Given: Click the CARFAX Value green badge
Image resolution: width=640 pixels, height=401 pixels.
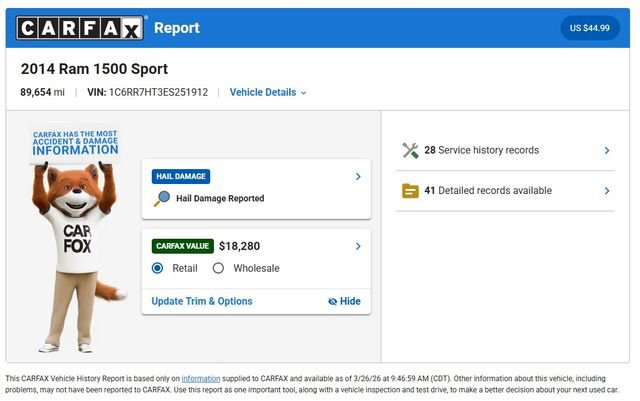Looking at the screenshot, I should coord(182,245).
